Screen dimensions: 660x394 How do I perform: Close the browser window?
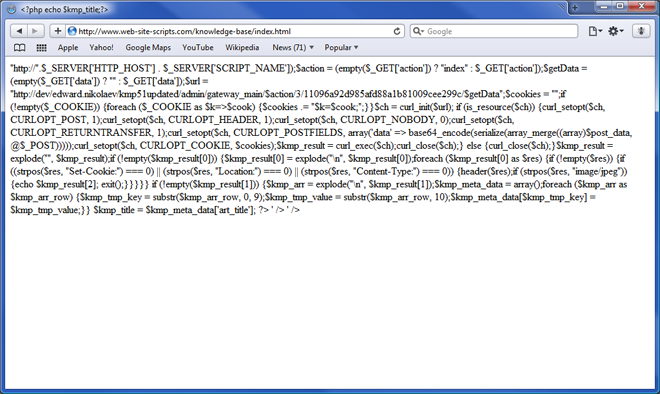pyautogui.click(x=642, y=6)
